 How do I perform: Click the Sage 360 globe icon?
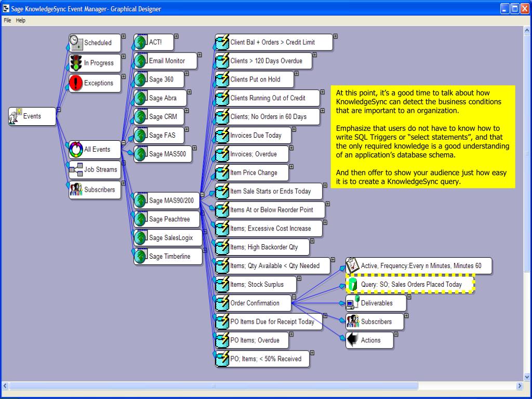pos(140,79)
